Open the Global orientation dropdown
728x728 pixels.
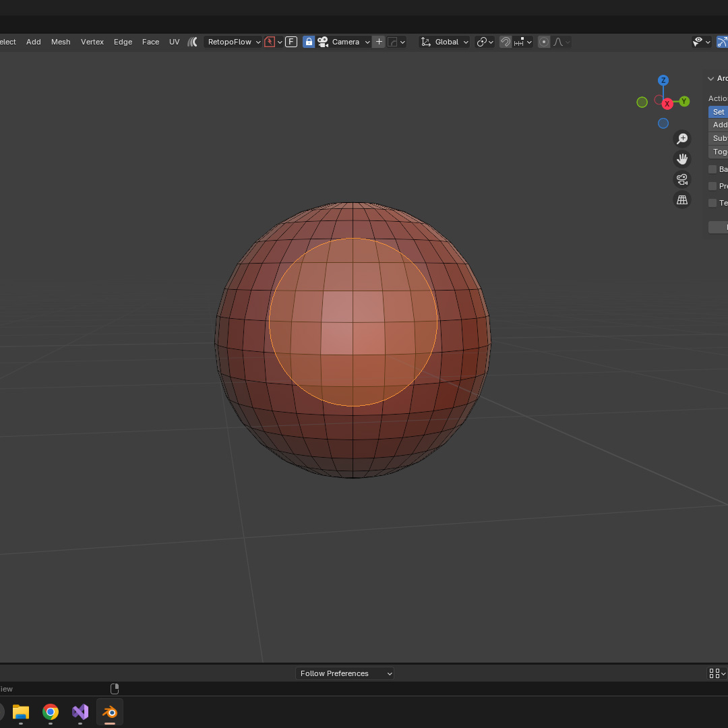click(445, 42)
